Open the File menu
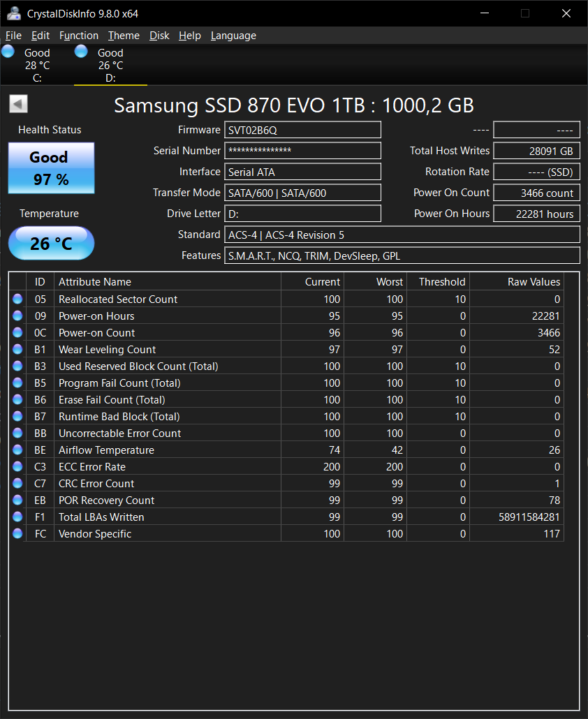The height and width of the screenshot is (719, 588). (x=13, y=36)
